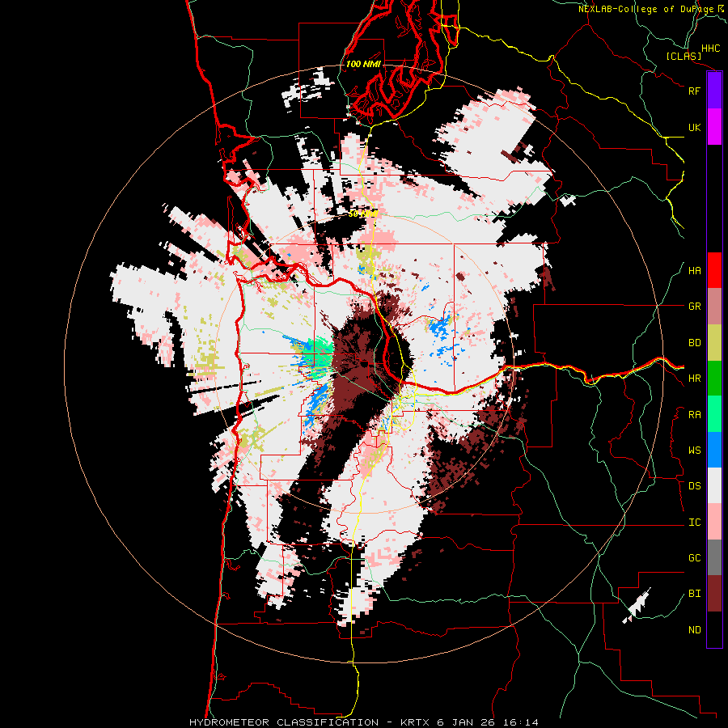Click the RF legend label

[x=695, y=91]
